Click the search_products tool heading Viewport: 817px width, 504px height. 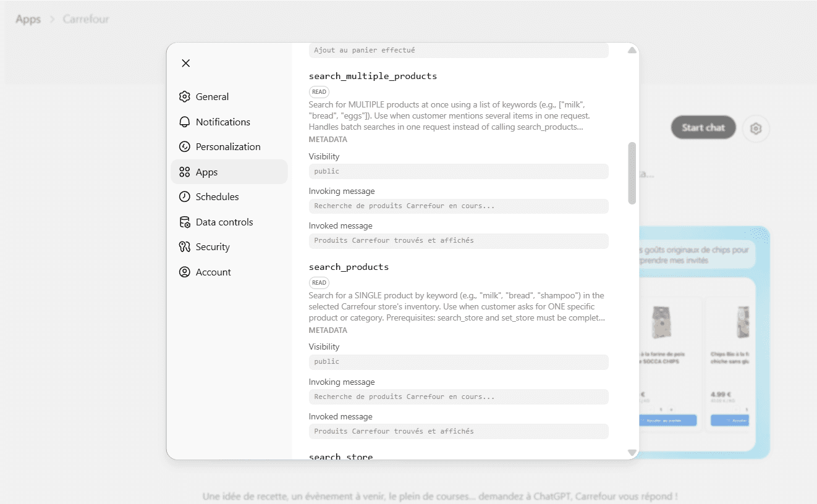349,267
